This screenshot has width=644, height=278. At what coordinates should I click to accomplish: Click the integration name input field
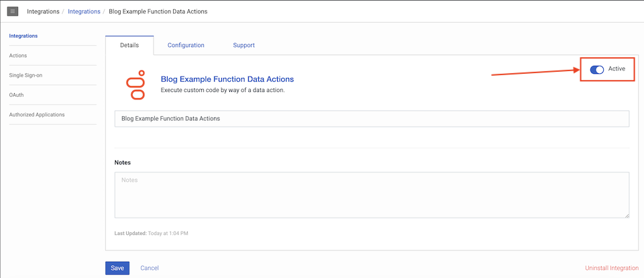coord(372,119)
